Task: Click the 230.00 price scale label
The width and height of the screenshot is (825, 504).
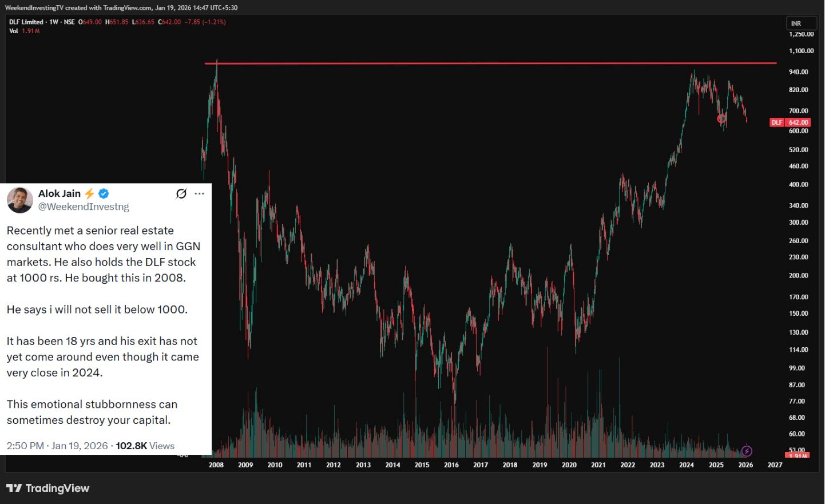Action: pos(799,257)
